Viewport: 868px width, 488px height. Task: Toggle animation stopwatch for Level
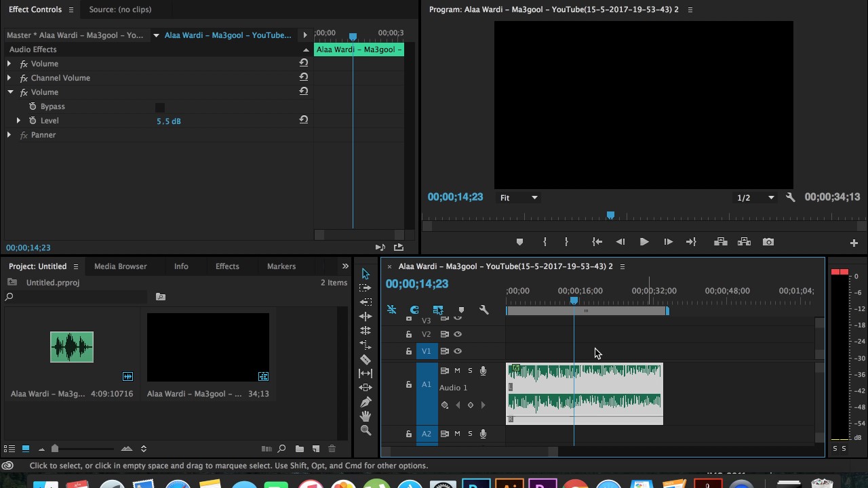click(x=33, y=121)
